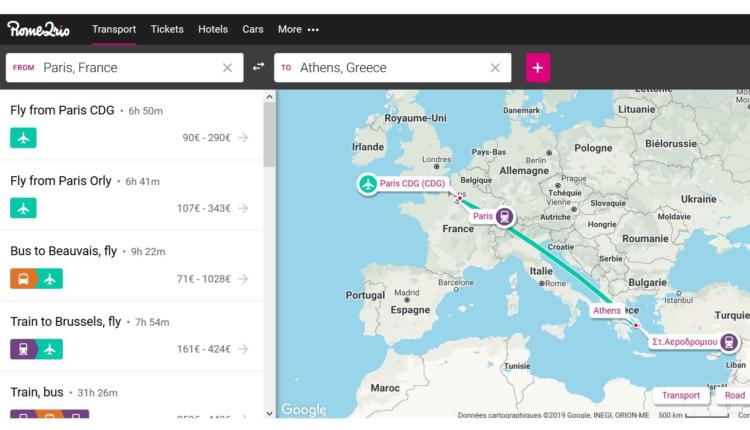Open the Rome2rio logo homepage
Viewport: 750px width, 430px height.
tap(38, 29)
